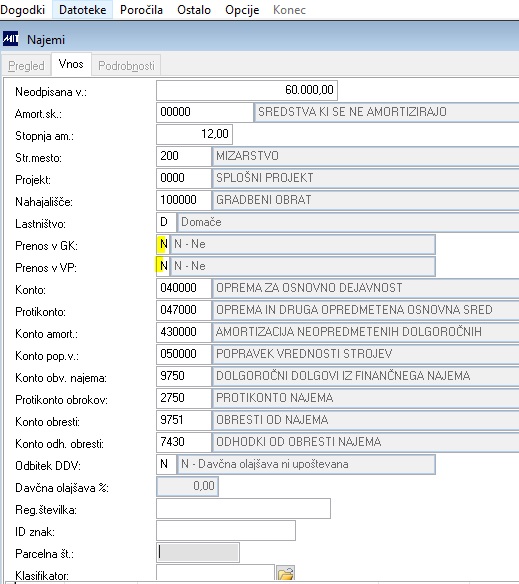
Task: Open the Datoteke menu
Action: point(83,10)
